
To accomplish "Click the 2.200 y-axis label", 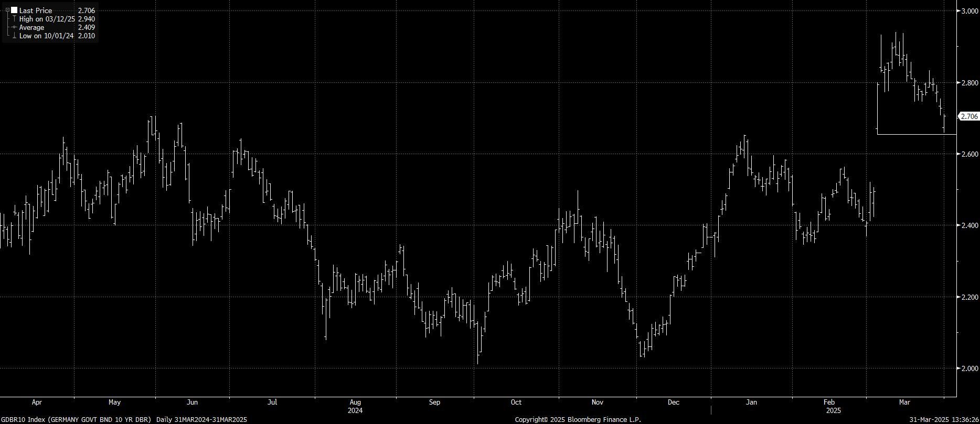I will pyautogui.click(x=969, y=297).
